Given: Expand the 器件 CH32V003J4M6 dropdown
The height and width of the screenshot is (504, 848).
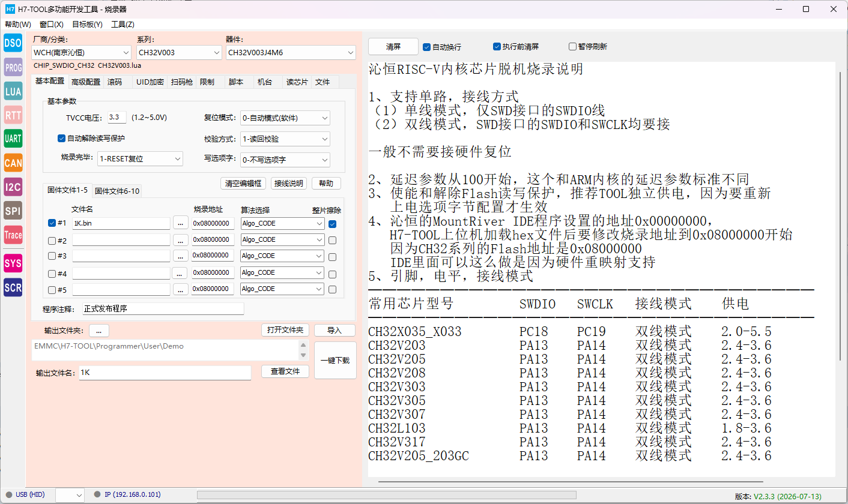Looking at the screenshot, I should (291, 53).
